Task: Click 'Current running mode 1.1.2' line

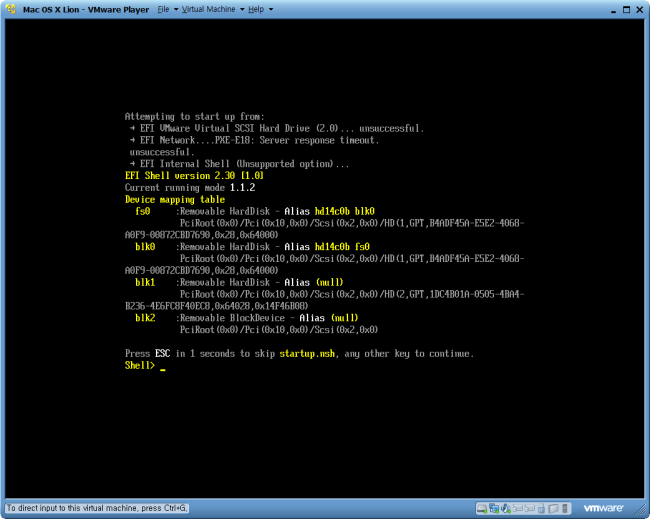Action: [x=190, y=187]
